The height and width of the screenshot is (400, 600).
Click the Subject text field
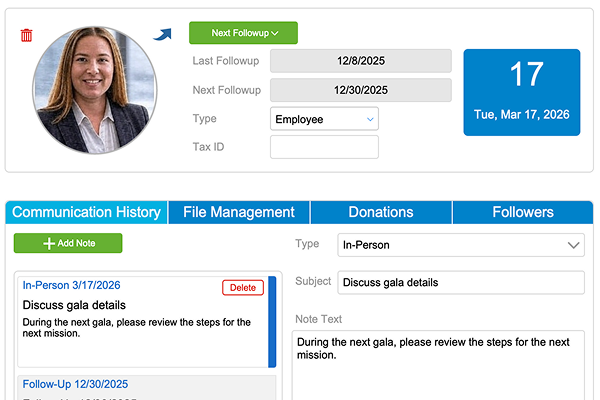tap(461, 282)
